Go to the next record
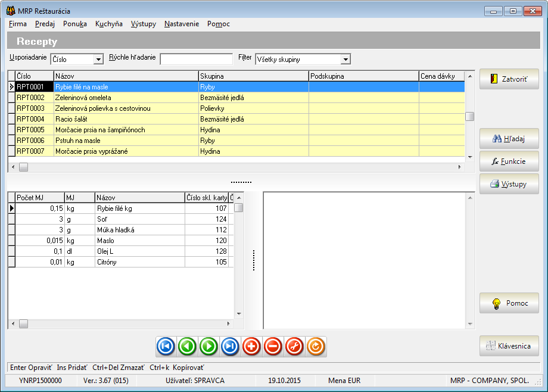This screenshot has height=392, width=548. point(208,346)
